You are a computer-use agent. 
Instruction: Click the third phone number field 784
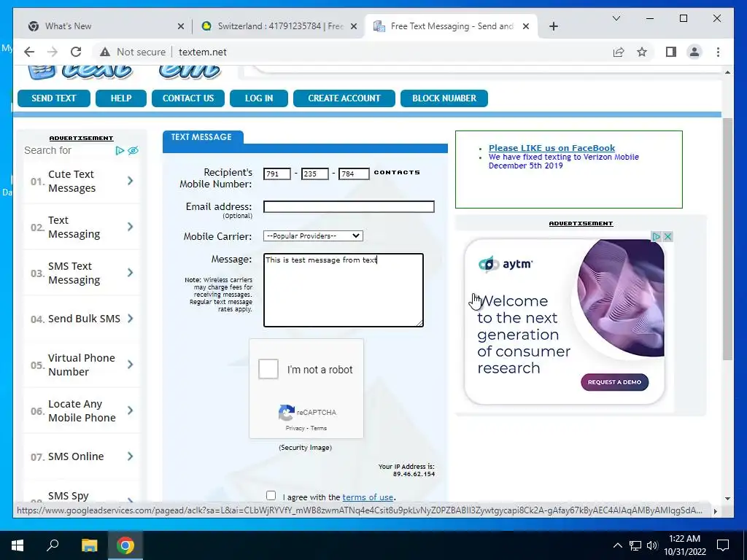[x=354, y=174]
